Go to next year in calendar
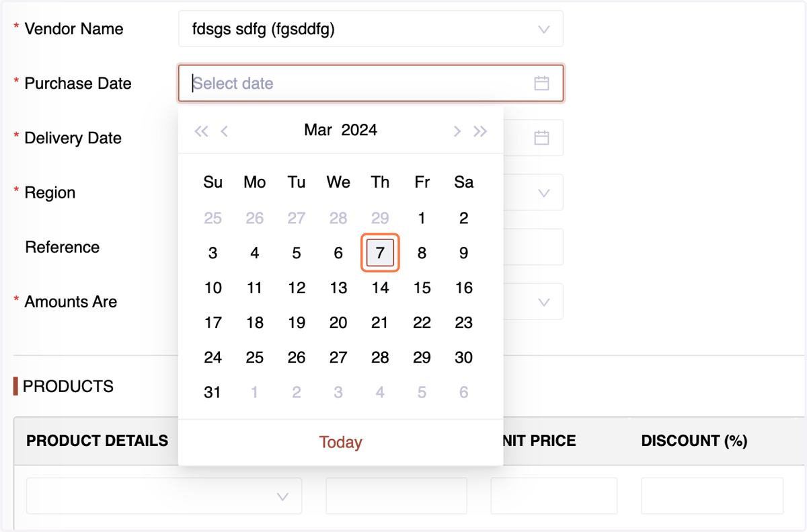Screen dimensions: 807x532 click(x=480, y=130)
